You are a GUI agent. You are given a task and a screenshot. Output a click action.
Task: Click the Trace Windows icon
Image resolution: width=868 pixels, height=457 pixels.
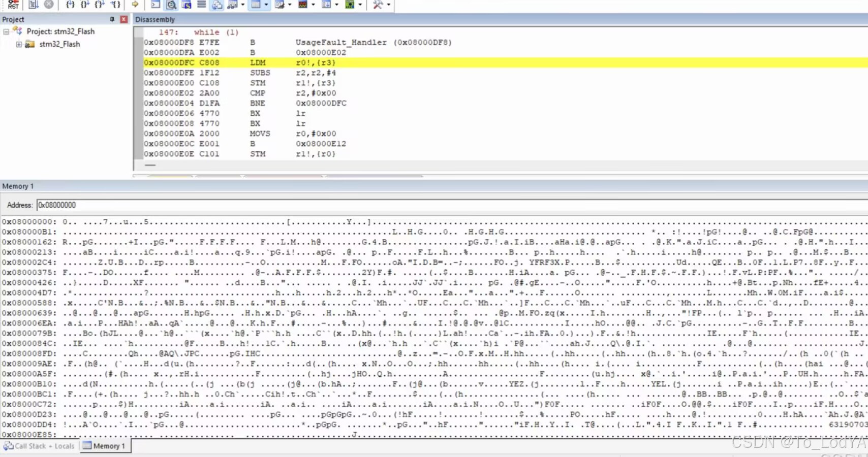pyautogui.click(x=326, y=5)
